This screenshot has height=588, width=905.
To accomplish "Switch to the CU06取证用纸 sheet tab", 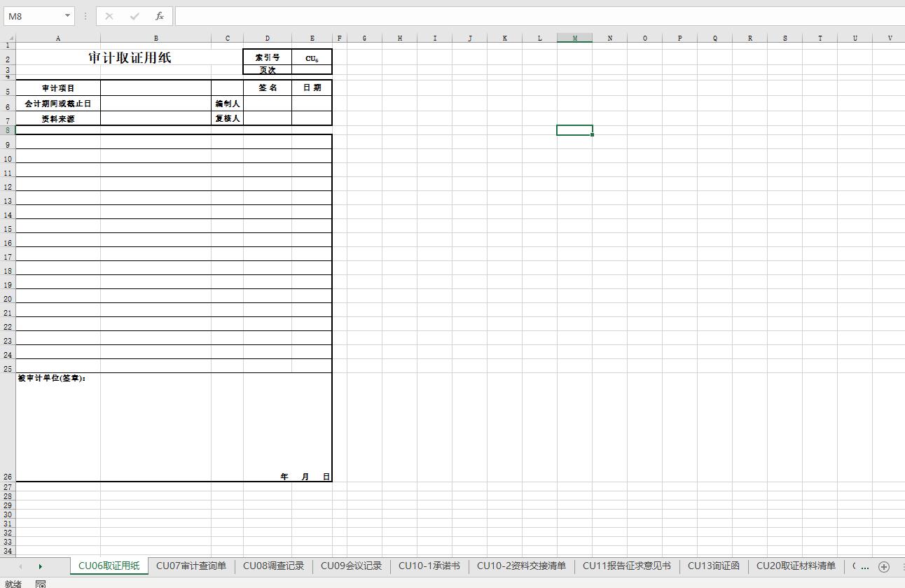I will [x=109, y=566].
